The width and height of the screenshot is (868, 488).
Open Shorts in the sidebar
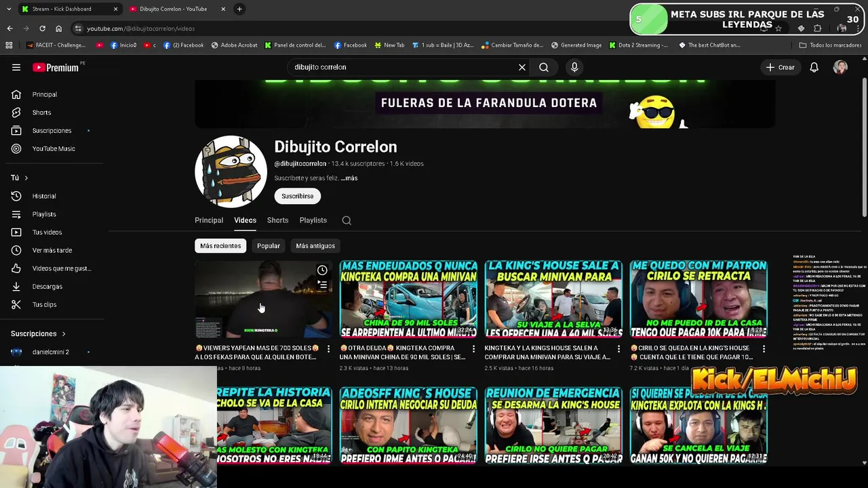tap(42, 113)
